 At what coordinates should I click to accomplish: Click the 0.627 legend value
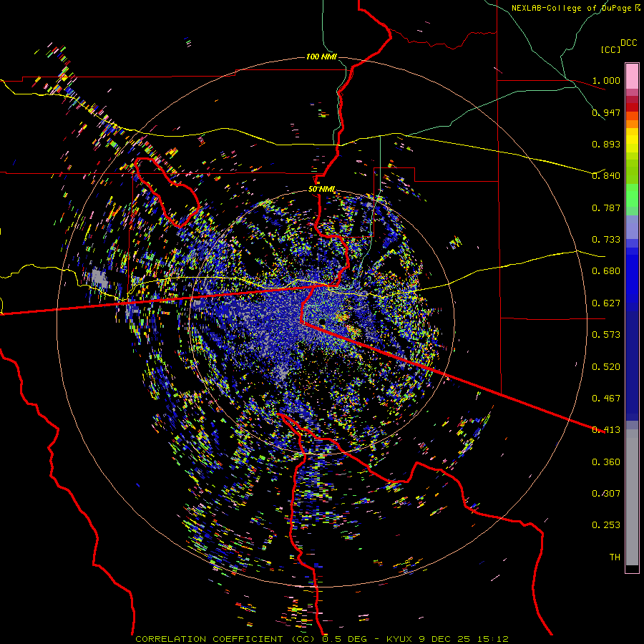click(x=606, y=303)
